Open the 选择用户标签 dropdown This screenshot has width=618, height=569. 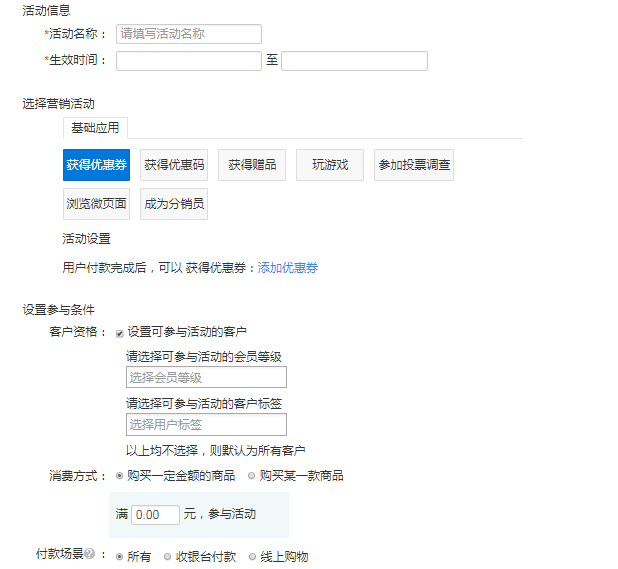pyautogui.click(x=206, y=425)
